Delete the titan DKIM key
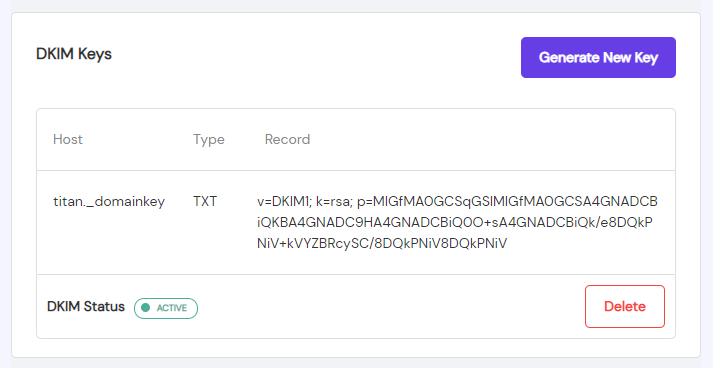Image resolution: width=713 pixels, height=368 pixels. [x=625, y=307]
